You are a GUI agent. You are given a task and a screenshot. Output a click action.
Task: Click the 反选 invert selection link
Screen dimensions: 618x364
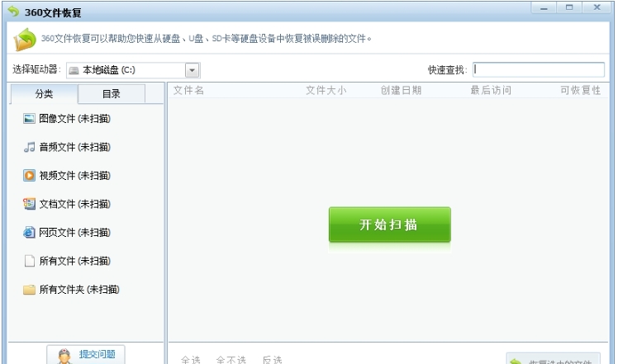(273, 359)
